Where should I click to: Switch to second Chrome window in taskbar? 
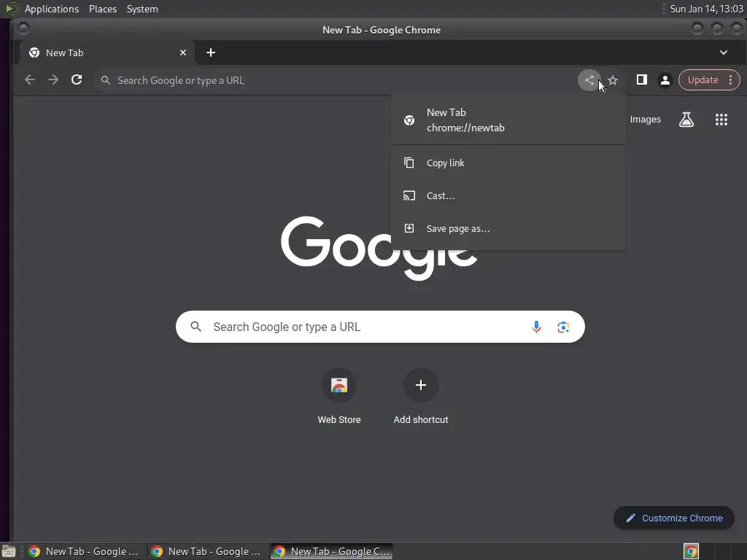coord(206,551)
